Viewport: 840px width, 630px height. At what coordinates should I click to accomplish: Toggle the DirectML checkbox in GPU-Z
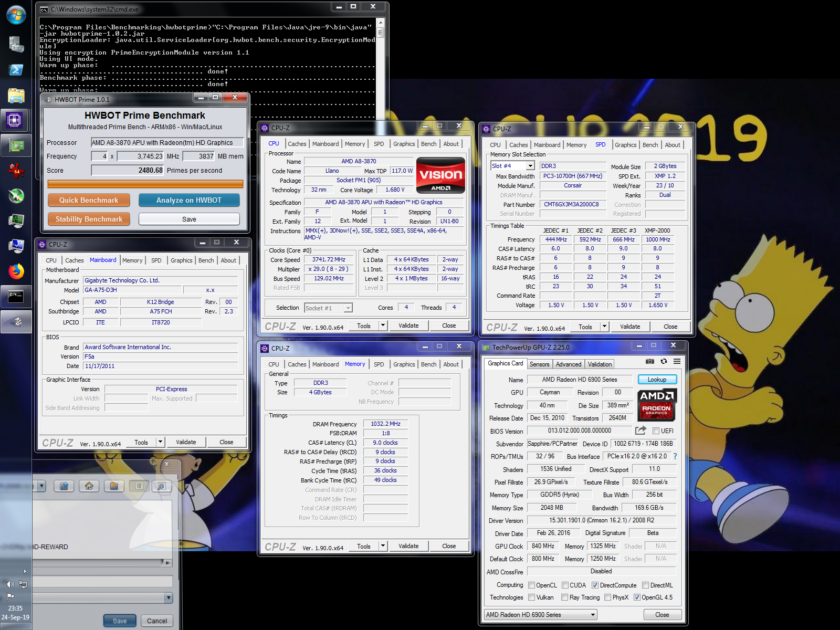pos(645,585)
